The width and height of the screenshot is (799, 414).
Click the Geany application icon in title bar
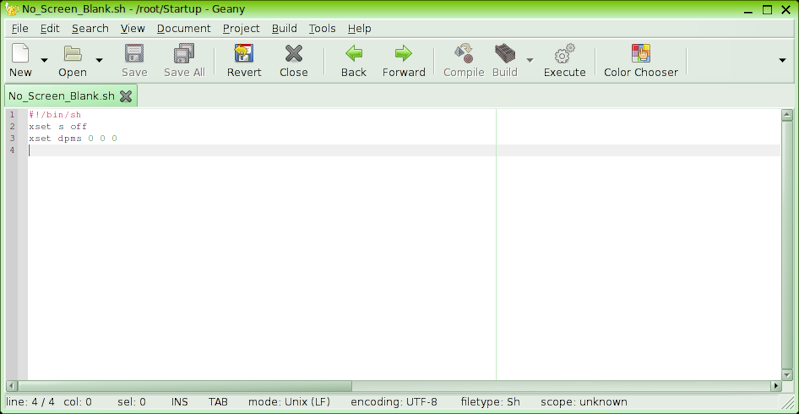(x=11, y=9)
